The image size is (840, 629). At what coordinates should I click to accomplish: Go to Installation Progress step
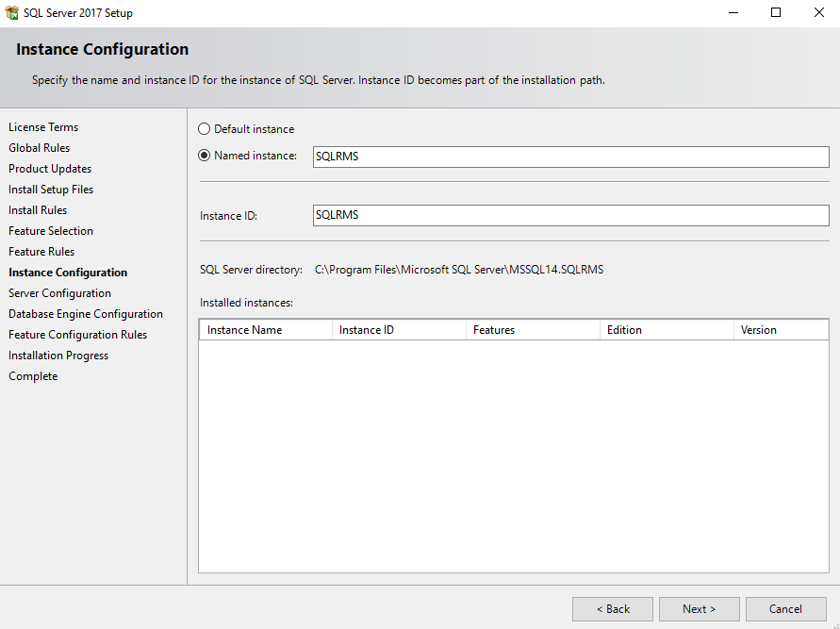pyautogui.click(x=58, y=356)
